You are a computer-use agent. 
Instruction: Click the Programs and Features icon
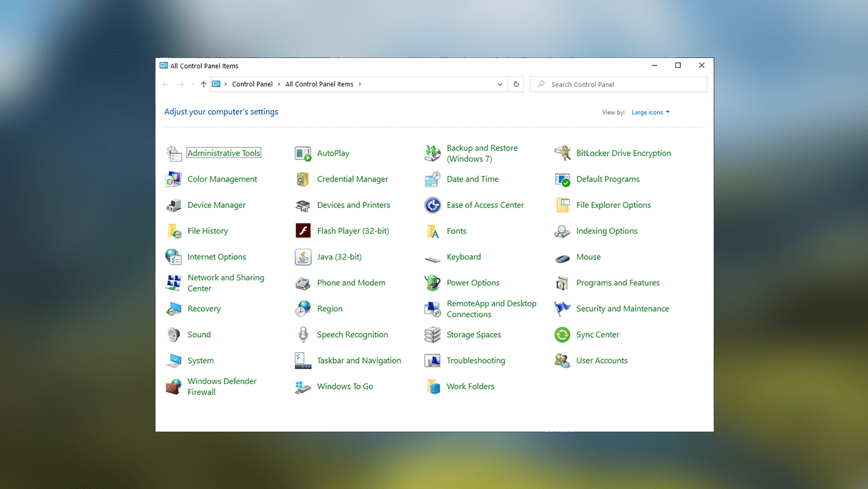pos(562,283)
